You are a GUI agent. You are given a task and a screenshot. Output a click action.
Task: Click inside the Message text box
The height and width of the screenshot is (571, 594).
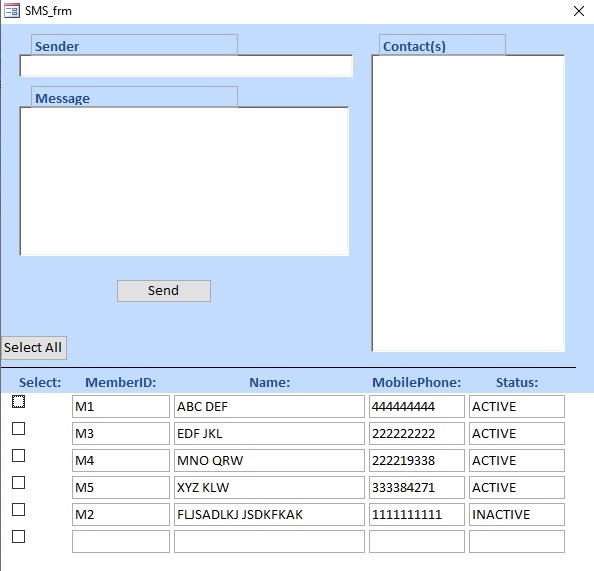click(x=184, y=181)
